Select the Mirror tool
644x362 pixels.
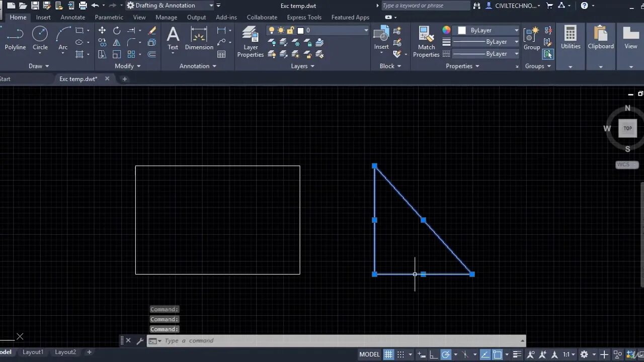point(117,42)
